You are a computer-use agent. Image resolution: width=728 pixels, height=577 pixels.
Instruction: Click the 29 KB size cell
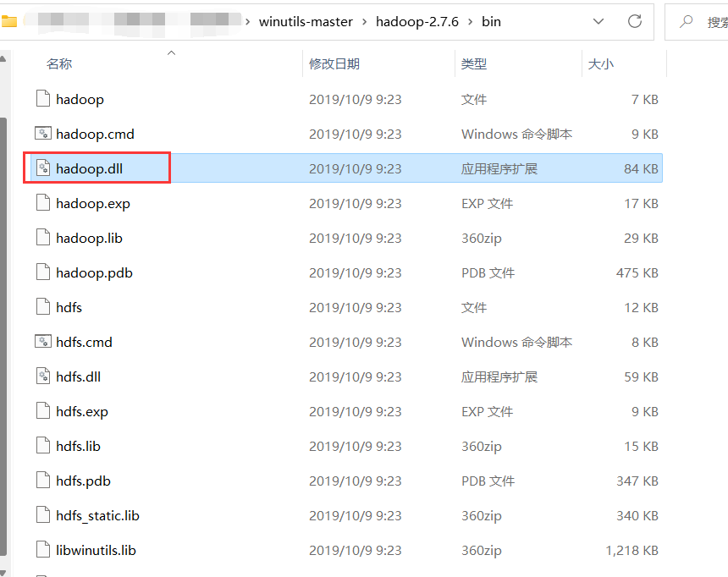pos(641,238)
